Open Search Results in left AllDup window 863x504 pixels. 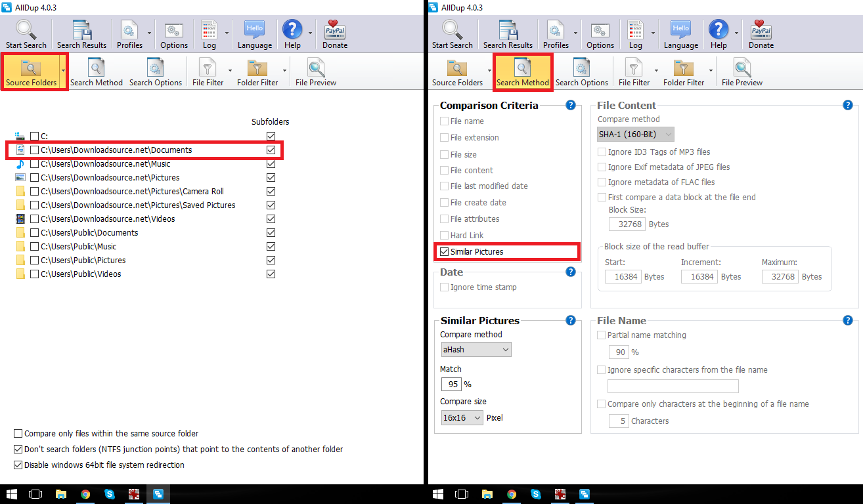pyautogui.click(x=81, y=35)
